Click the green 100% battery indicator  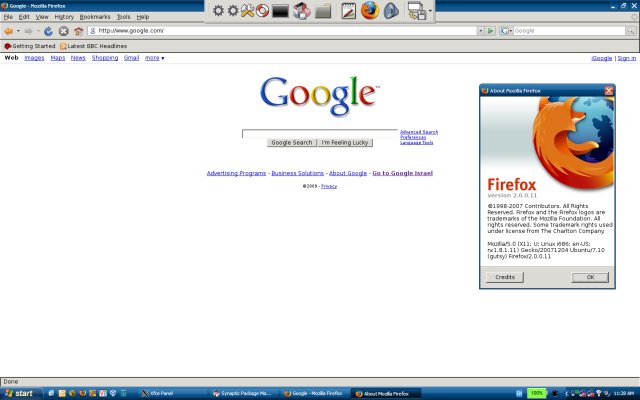pos(536,393)
